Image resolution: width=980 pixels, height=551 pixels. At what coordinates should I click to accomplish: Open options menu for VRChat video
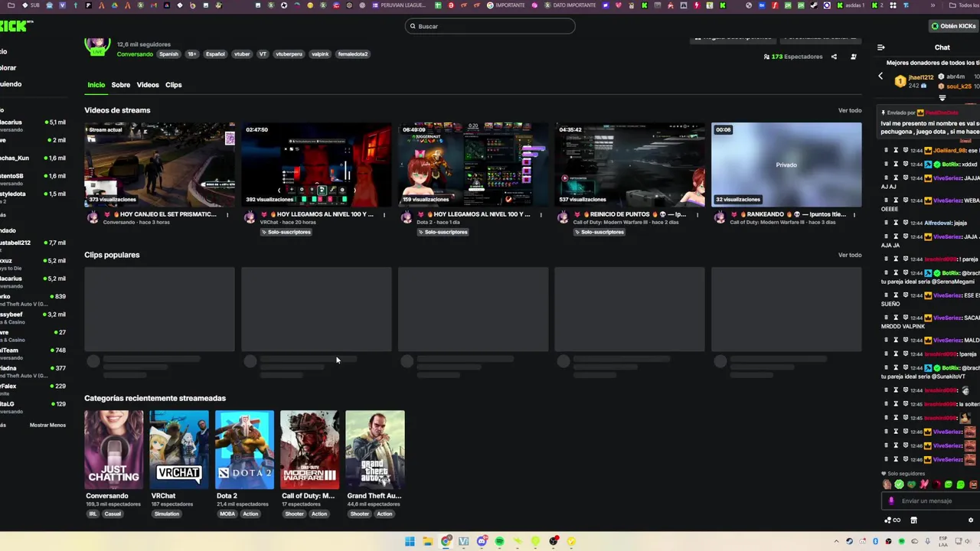(384, 215)
